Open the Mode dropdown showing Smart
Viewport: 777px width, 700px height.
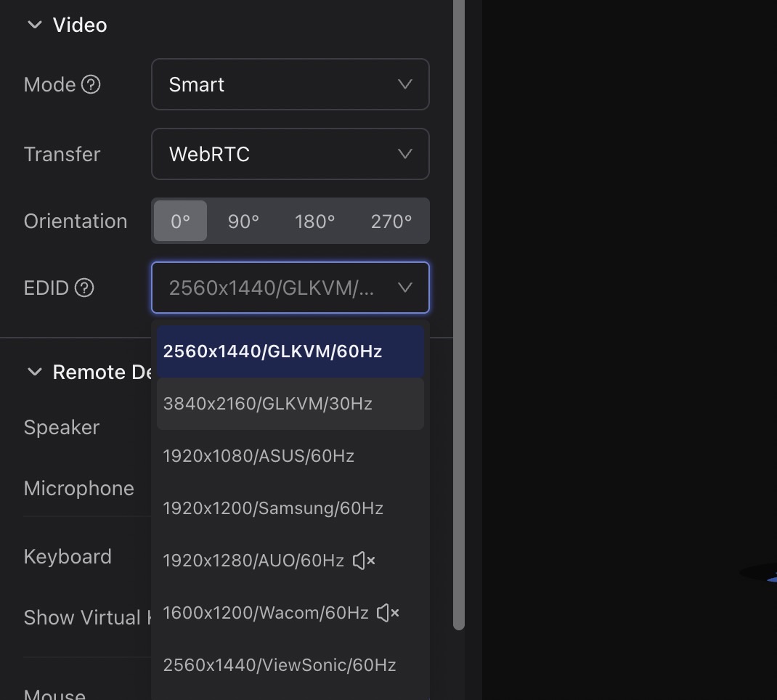coord(290,84)
